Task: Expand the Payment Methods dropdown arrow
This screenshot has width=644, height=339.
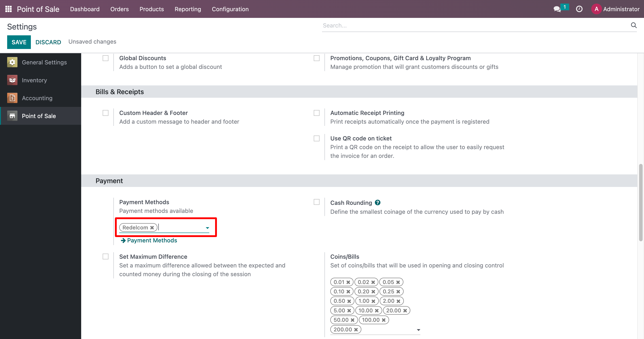Action: (x=207, y=228)
